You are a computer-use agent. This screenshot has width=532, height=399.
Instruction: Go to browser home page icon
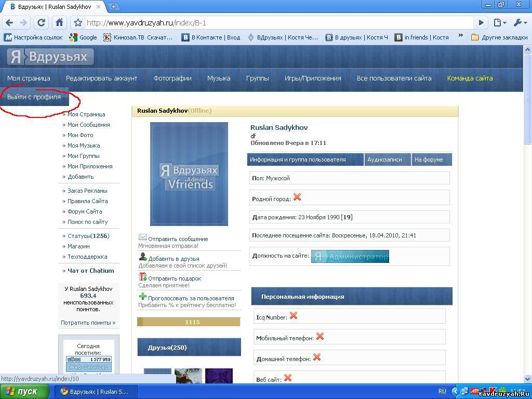(x=60, y=22)
